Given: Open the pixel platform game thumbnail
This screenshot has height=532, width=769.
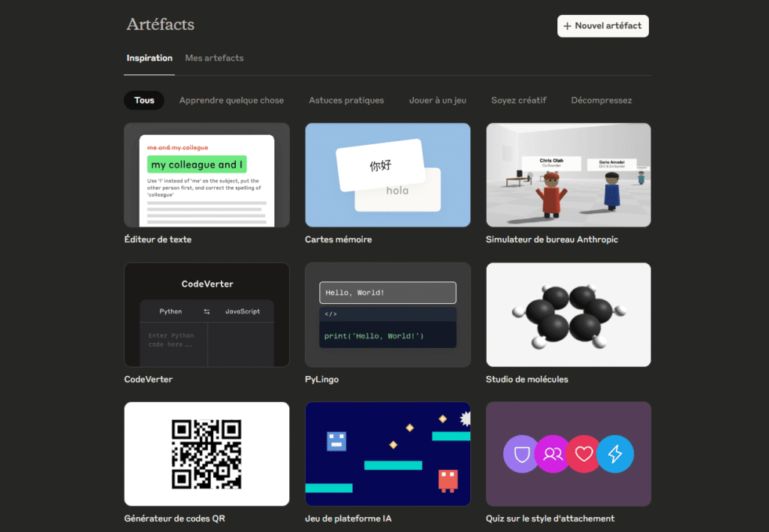Looking at the screenshot, I should [388, 454].
